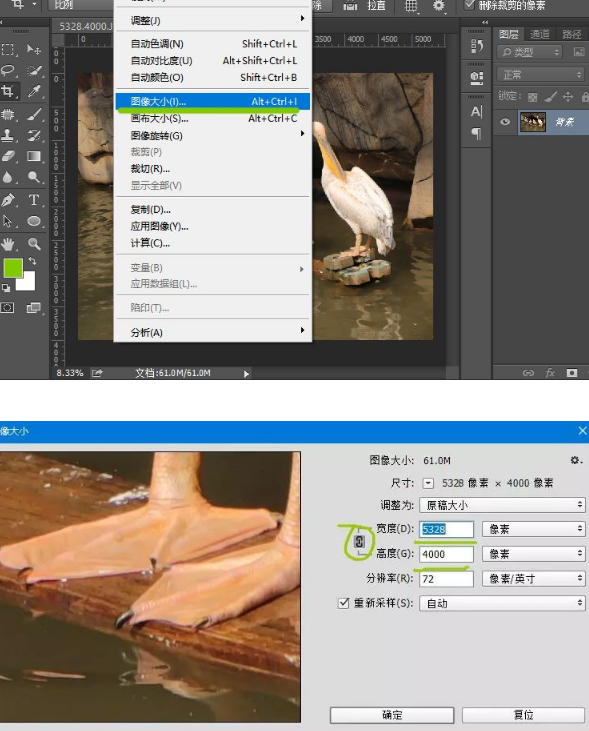
Task: Select the Eyedropper tool
Action: [x=34, y=91]
